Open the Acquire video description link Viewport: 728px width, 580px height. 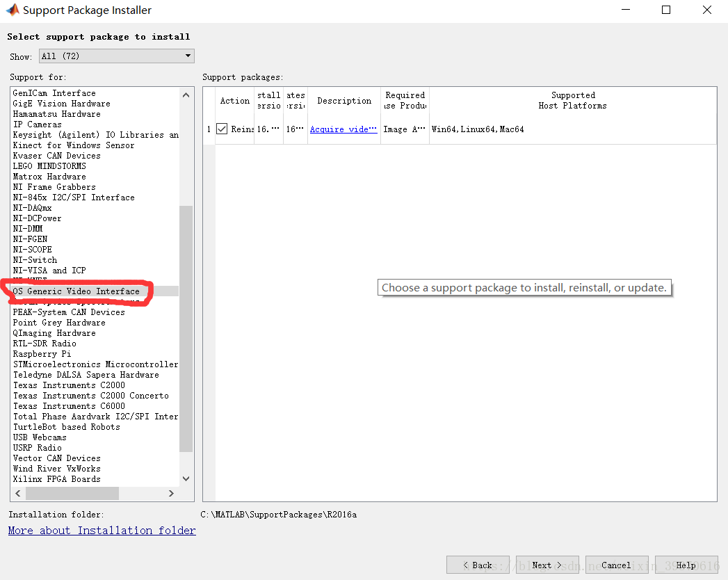pyautogui.click(x=343, y=129)
